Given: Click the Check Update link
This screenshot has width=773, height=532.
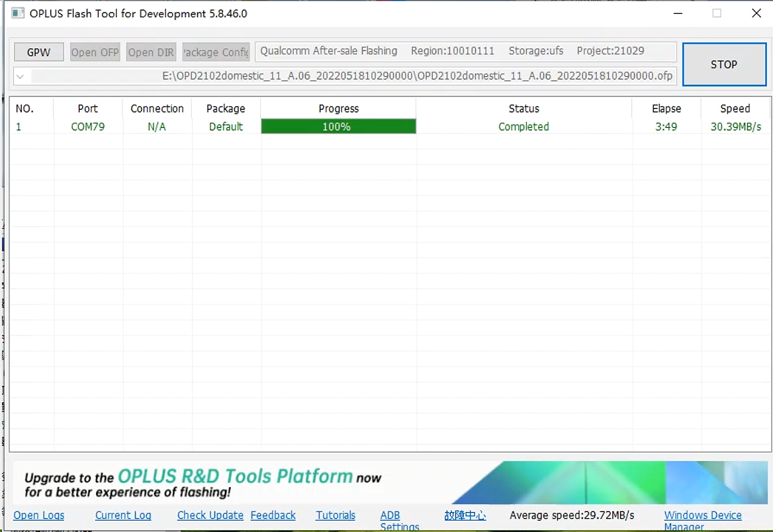Looking at the screenshot, I should tap(210, 515).
